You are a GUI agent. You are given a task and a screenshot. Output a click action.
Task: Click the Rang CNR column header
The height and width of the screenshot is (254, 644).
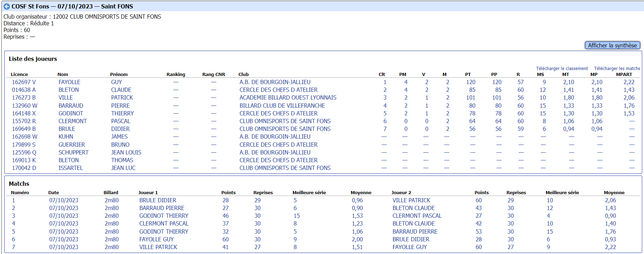pyautogui.click(x=214, y=74)
